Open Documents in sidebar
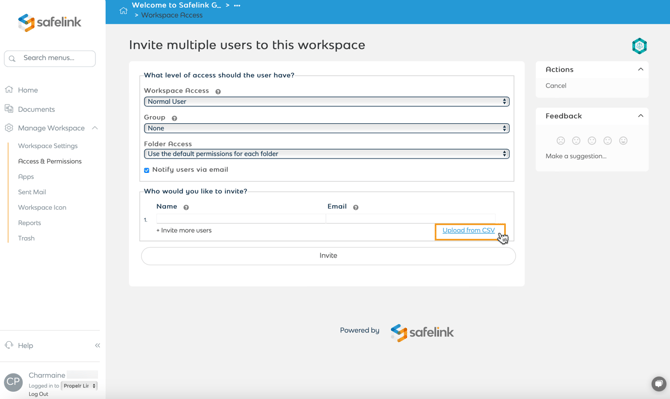Viewport: 670px width, 399px height. (x=36, y=109)
